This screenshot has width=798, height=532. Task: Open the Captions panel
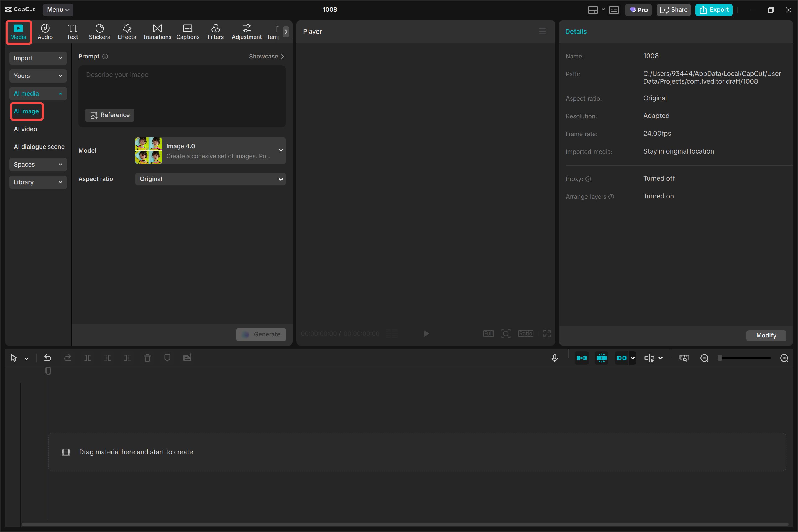click(188, 32)
